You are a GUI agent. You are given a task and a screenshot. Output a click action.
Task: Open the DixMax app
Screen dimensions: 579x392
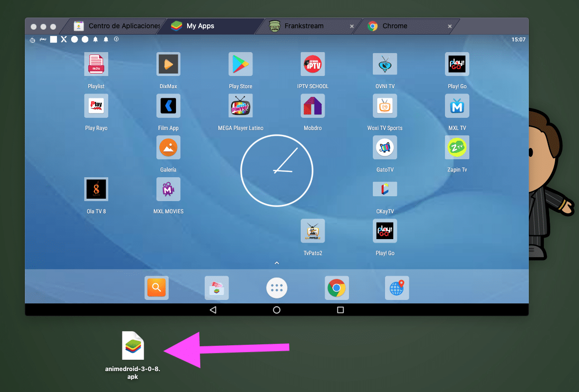tap(168, 64)
